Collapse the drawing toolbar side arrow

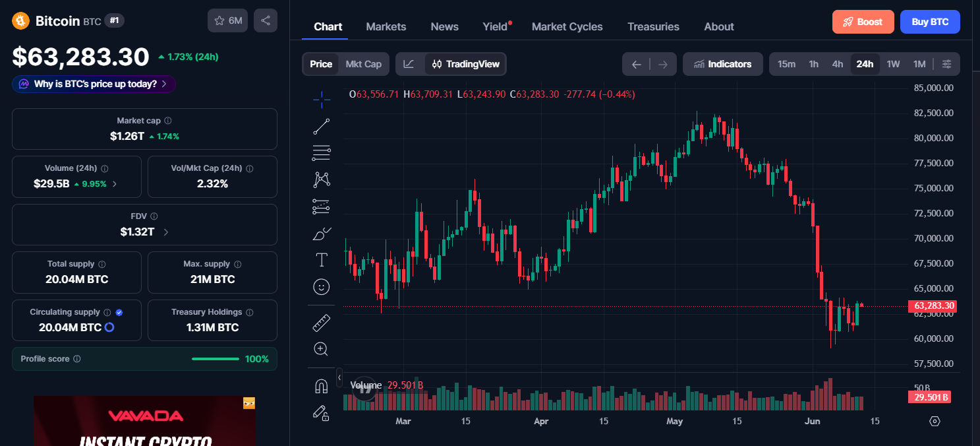point(339,377)
